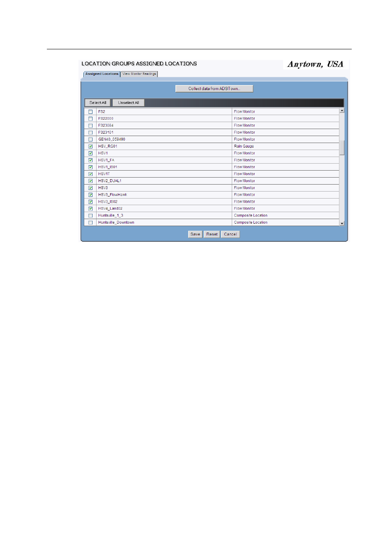
Task: Check the GEN40_059490 checkbox
Action: click(90, 139)
